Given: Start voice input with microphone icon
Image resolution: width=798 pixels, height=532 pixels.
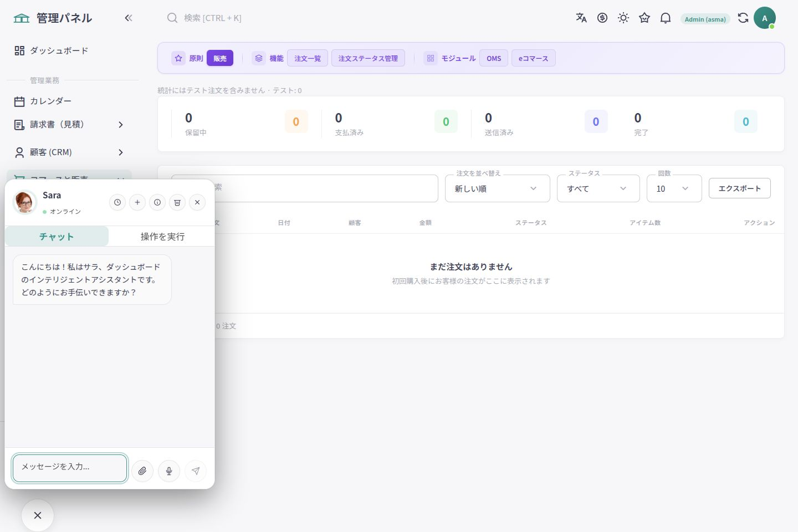Looking at the screenshot, I should tap(169, 471).
